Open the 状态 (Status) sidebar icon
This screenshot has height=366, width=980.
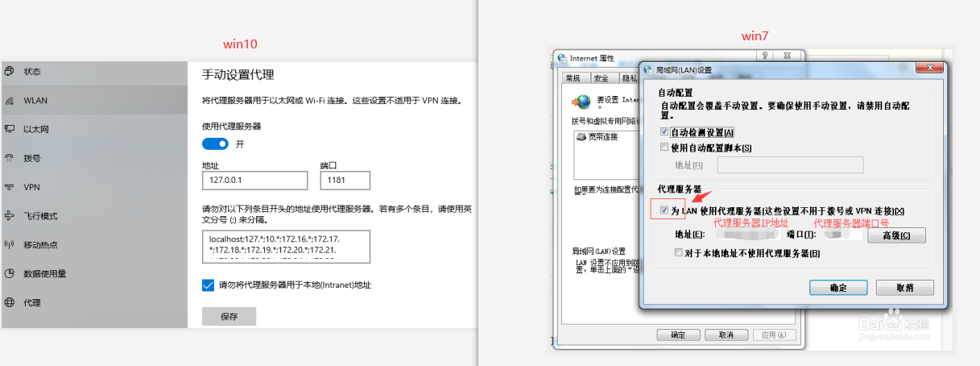(9, 71)
